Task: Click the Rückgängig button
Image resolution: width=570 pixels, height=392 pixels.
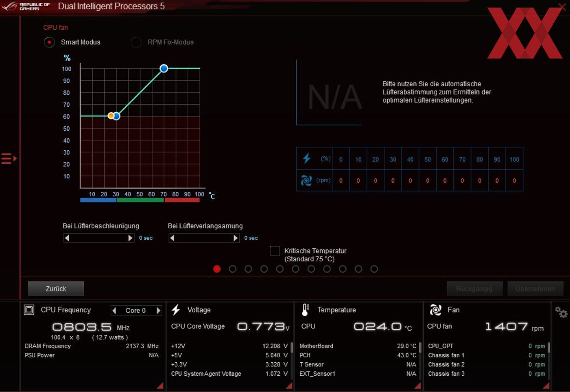Action: [x=474, y=289]
